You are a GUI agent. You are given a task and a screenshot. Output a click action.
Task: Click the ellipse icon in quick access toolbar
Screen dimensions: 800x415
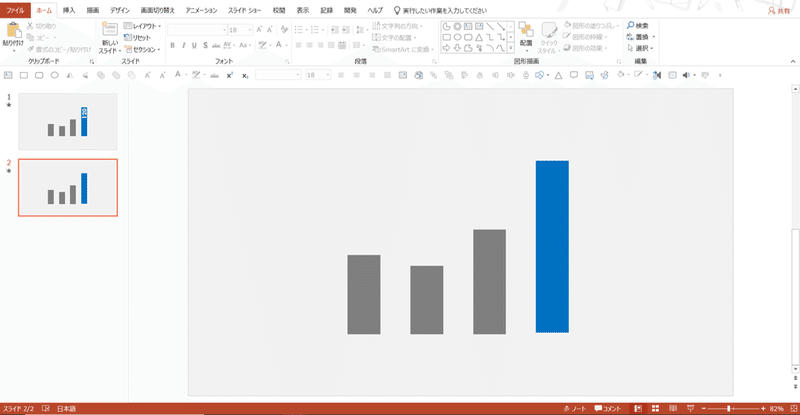(54, 75)
